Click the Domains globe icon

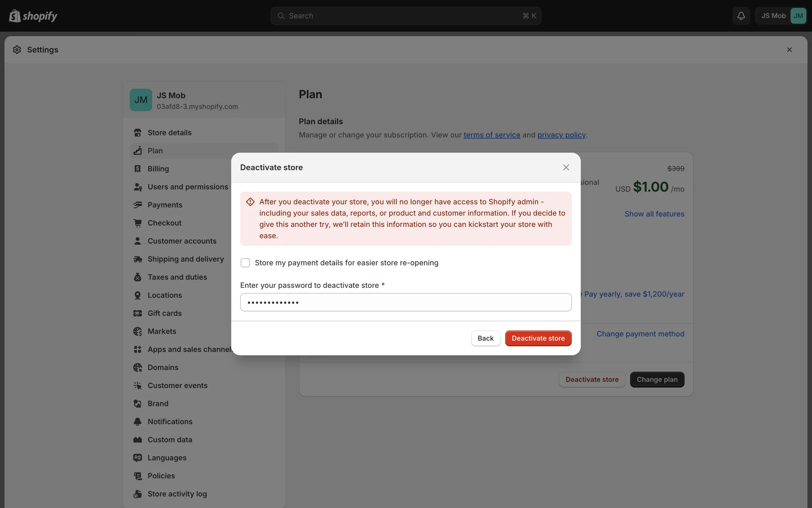click(x=137, y=367)
